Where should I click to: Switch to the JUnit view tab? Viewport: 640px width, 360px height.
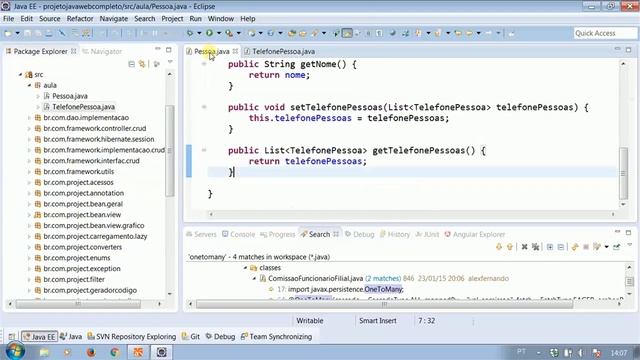coord(427,235)
